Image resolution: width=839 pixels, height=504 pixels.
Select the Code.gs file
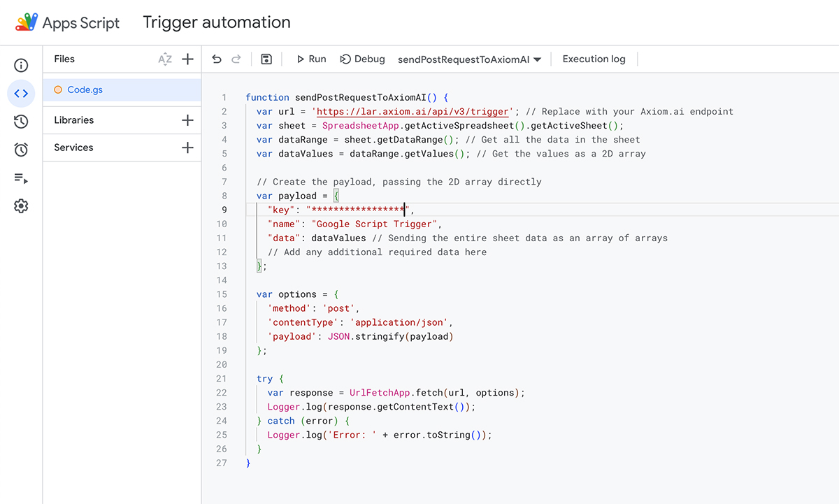(x=122, y=90)
